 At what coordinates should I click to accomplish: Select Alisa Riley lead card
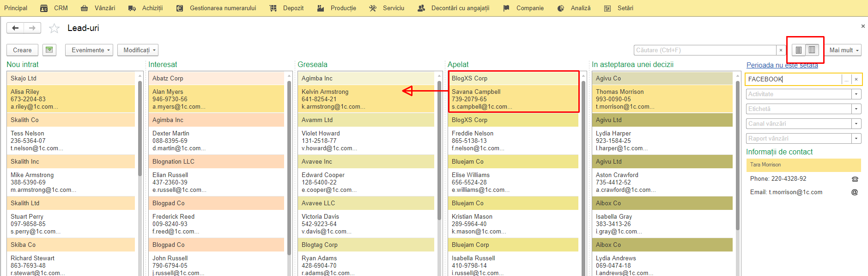(72, 99)
